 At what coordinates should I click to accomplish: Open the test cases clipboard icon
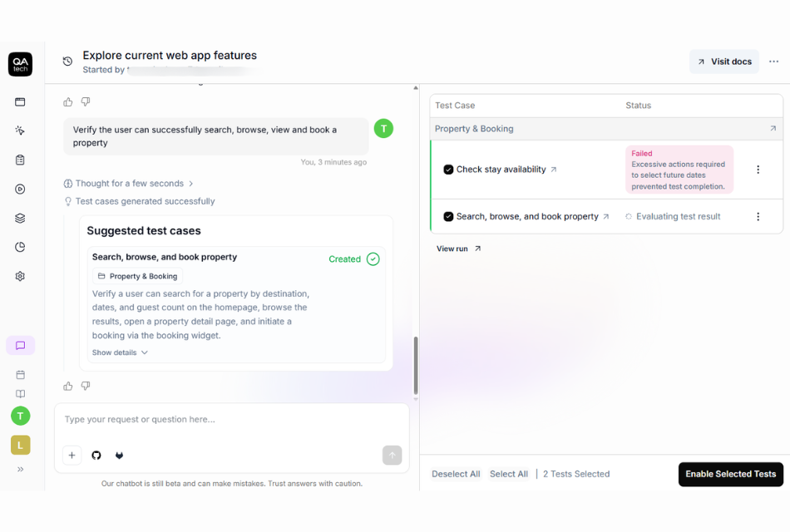pyautogui.click(x=19, y=160)
